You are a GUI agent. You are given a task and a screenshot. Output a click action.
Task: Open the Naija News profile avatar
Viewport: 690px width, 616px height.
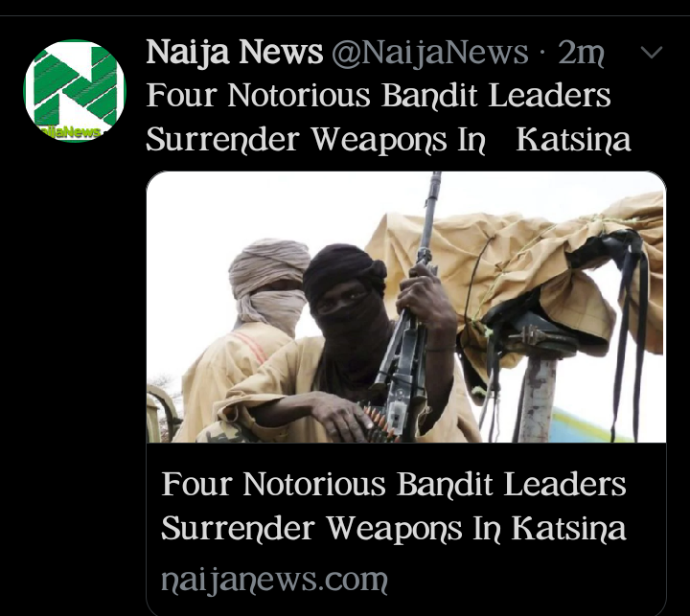75,91
